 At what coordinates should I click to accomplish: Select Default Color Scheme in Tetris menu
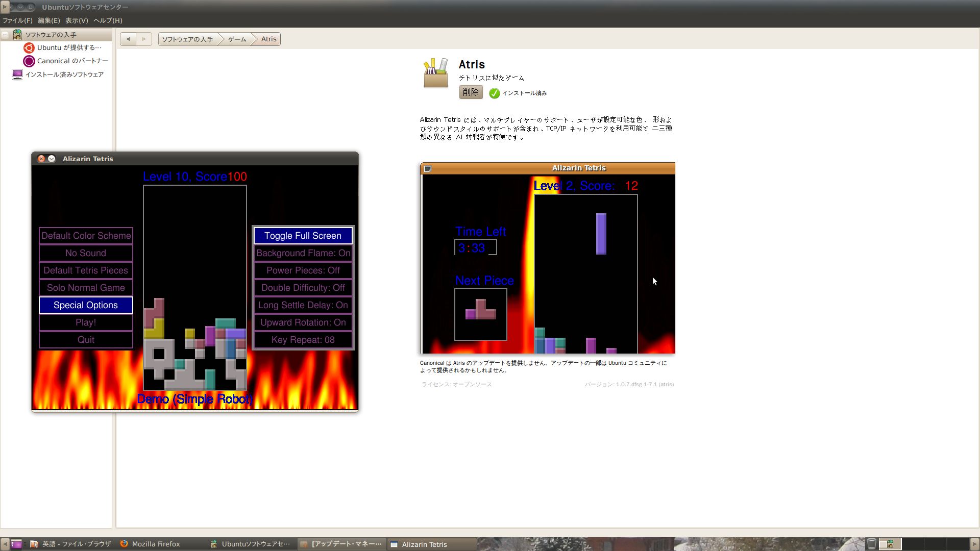(x=86, y=236)
